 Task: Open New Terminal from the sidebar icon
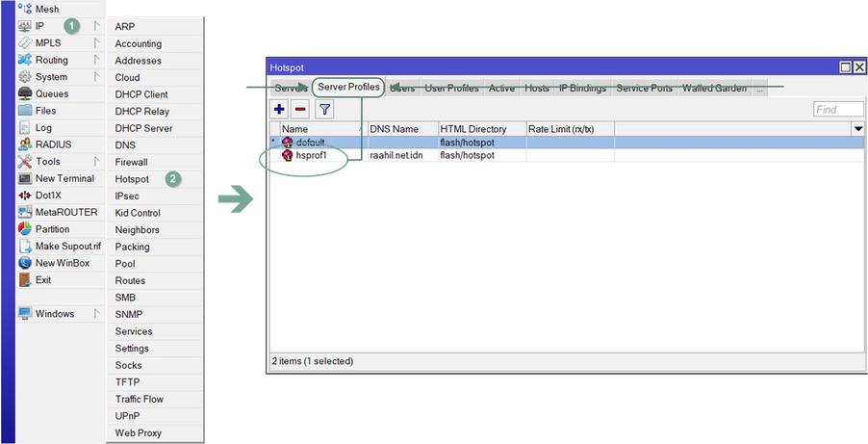coord(26,178)
